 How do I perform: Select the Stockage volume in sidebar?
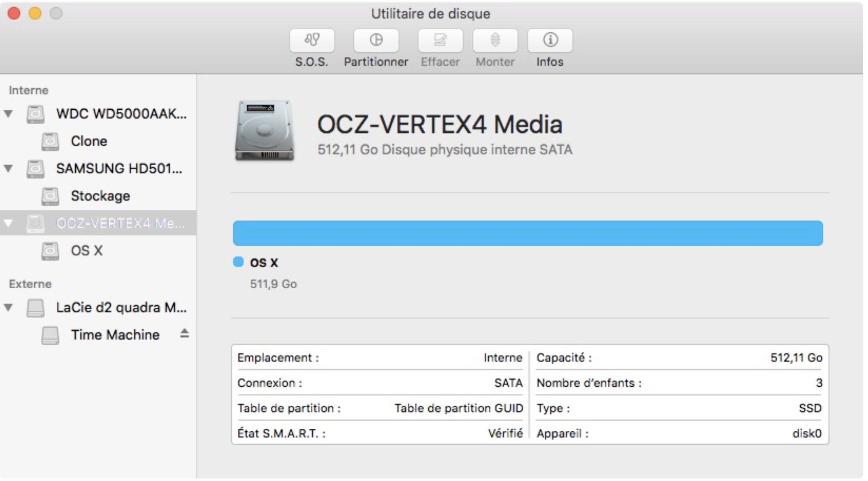pos(100,196)
